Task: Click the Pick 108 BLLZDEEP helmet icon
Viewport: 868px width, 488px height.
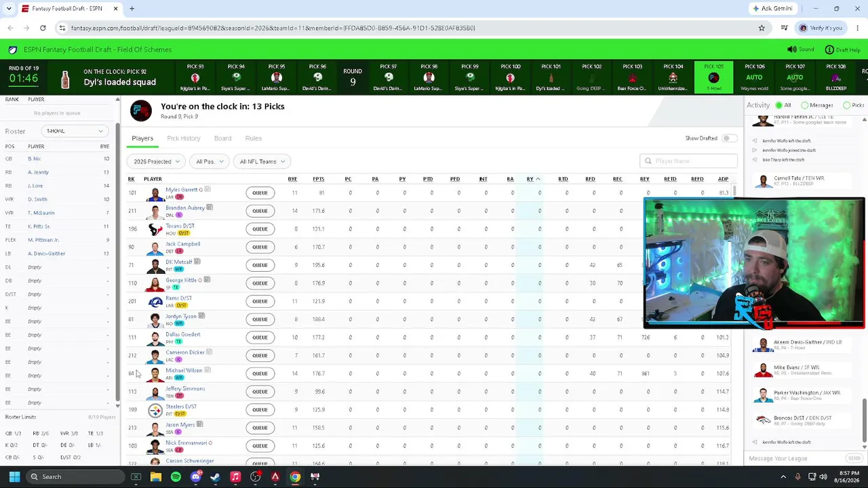Action: [x=835, y=78]
